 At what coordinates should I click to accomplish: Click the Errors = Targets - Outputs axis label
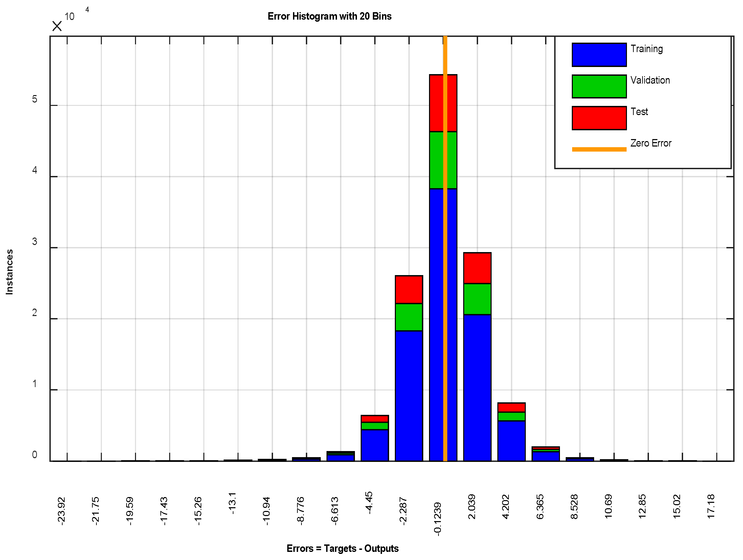pos(342,548)
